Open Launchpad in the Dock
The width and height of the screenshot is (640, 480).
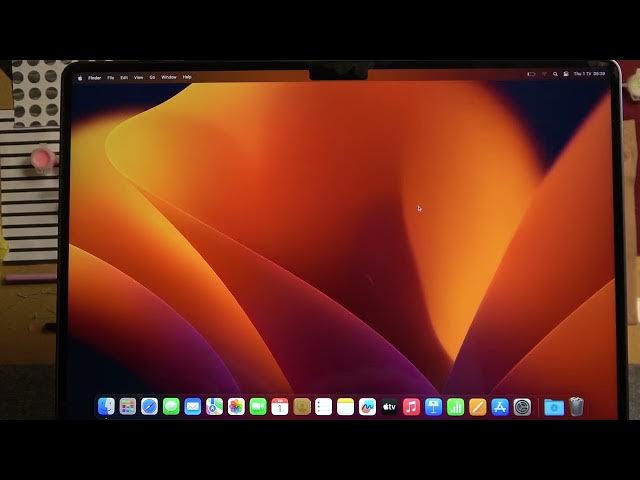pos(128,407)
